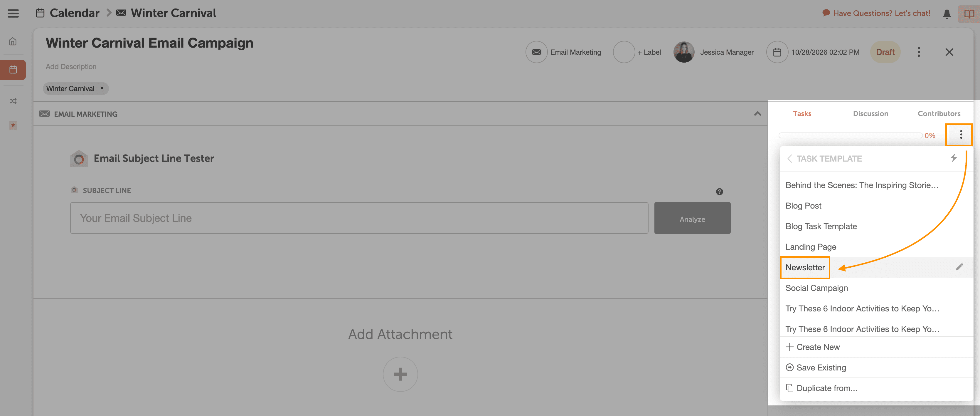Click the shuffle icon in sidebar
The height and width of the screenshot is (416, 980).
click(13, 101)
